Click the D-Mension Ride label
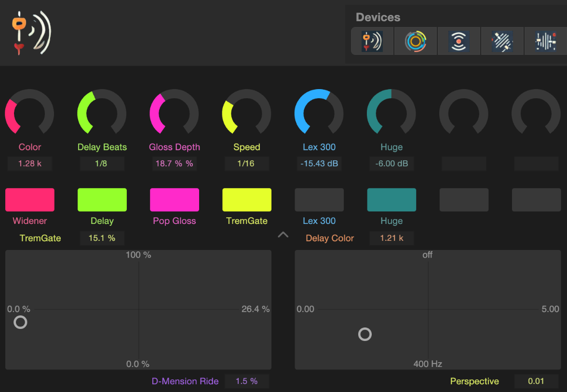Screen dimensions: 567x392 [185, 381]
